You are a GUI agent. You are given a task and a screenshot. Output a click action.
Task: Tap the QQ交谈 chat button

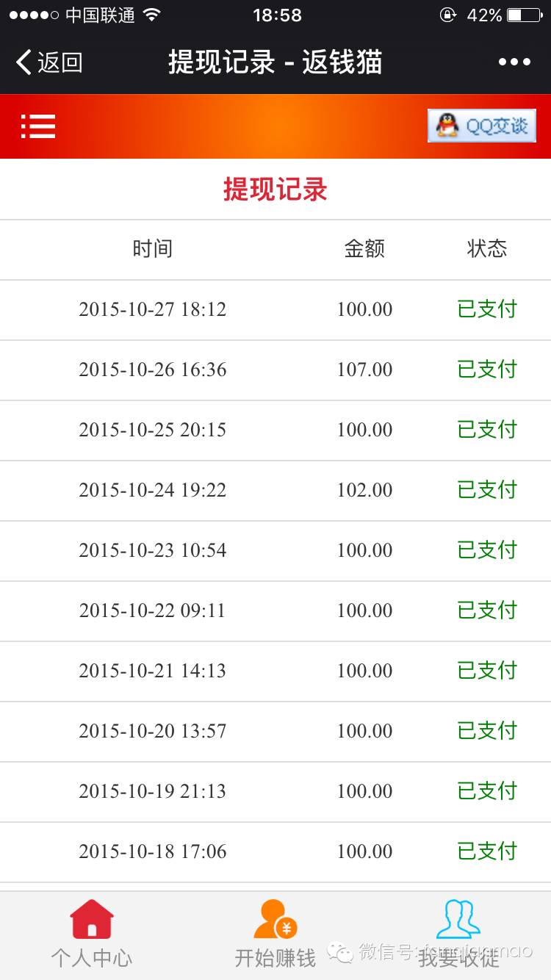482,126
